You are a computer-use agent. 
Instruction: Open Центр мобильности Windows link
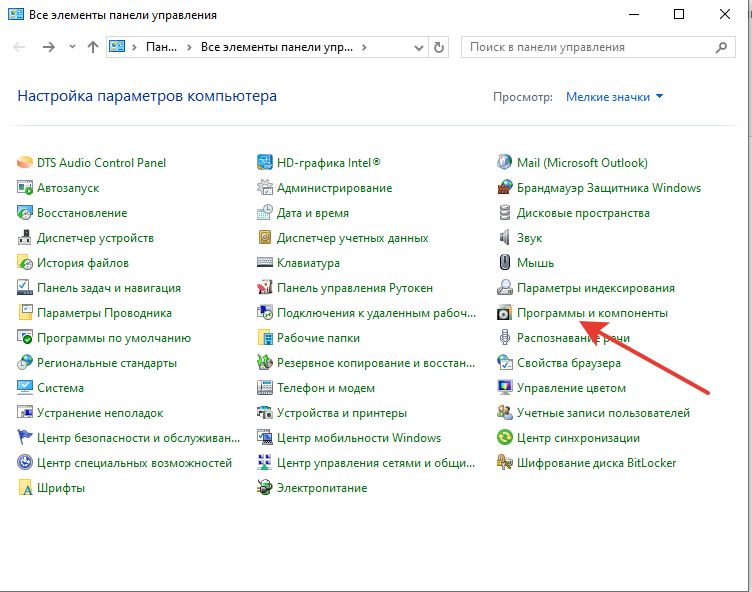tap(359, 438)
